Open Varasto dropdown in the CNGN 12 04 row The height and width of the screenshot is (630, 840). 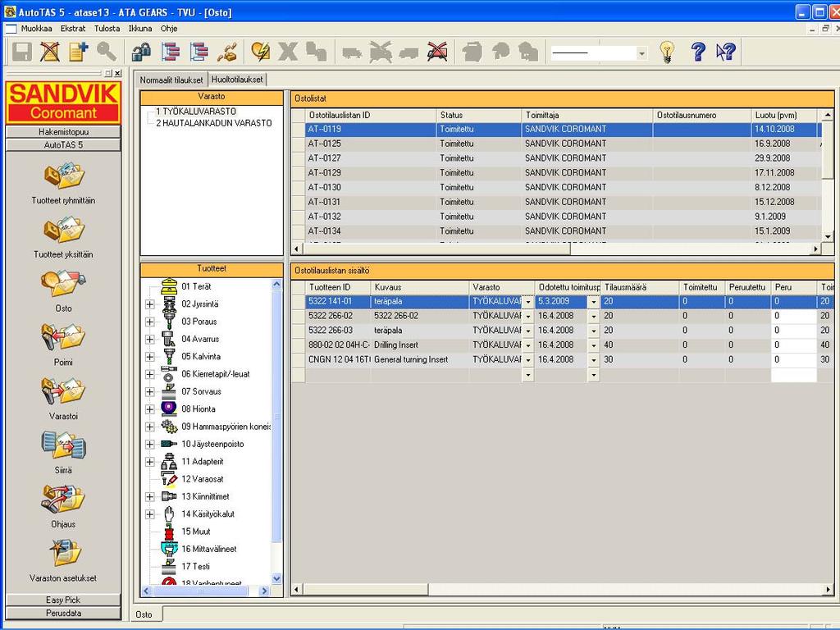[x=527, y=360]
